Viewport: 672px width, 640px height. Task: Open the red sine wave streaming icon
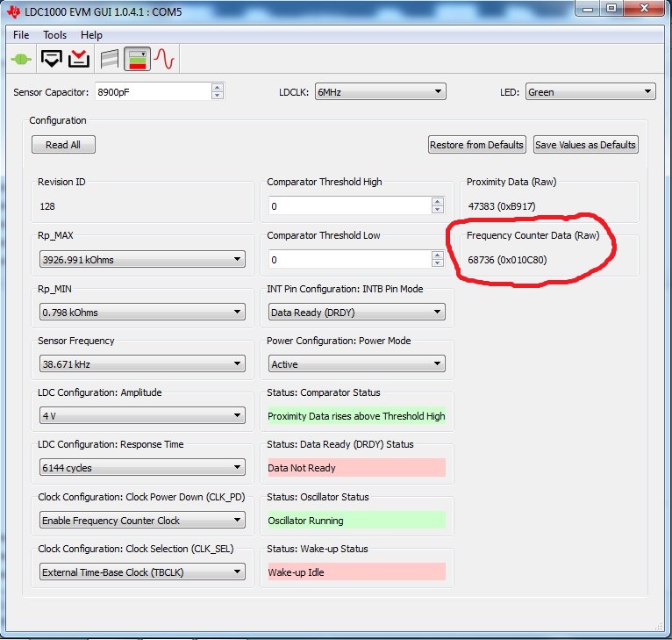coord(164,59)
